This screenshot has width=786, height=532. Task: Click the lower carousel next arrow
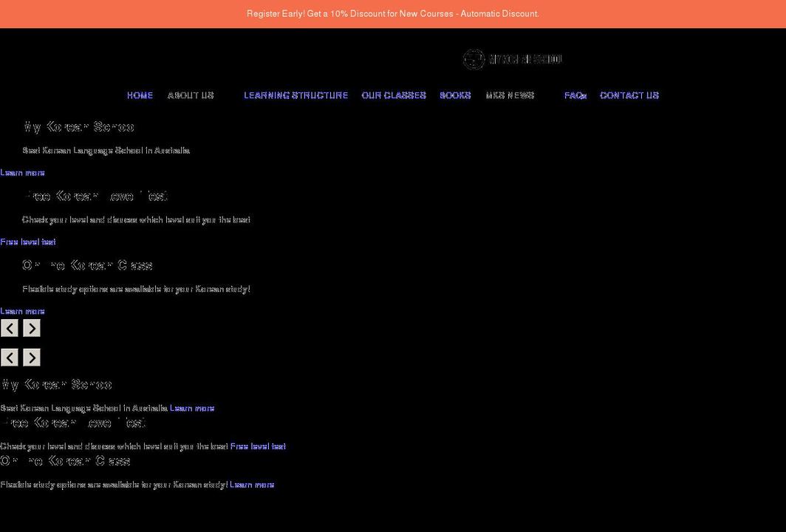(x=31, y=357)
